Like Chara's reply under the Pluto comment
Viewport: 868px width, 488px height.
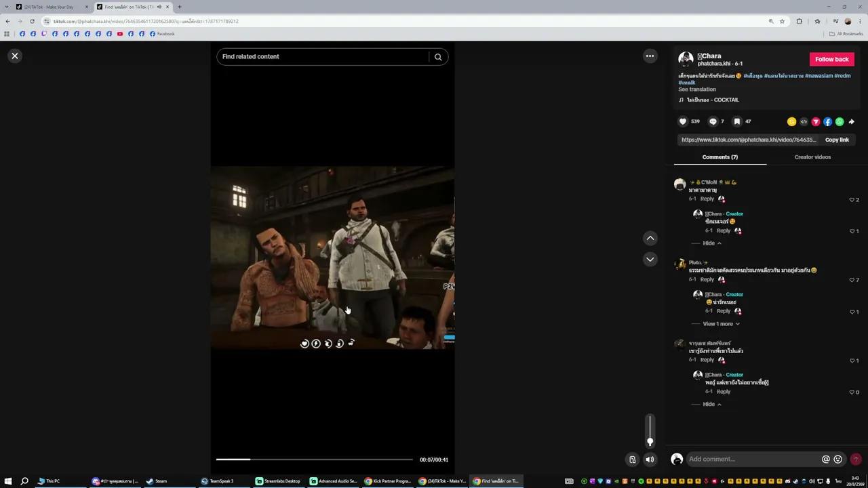(852, 312)
